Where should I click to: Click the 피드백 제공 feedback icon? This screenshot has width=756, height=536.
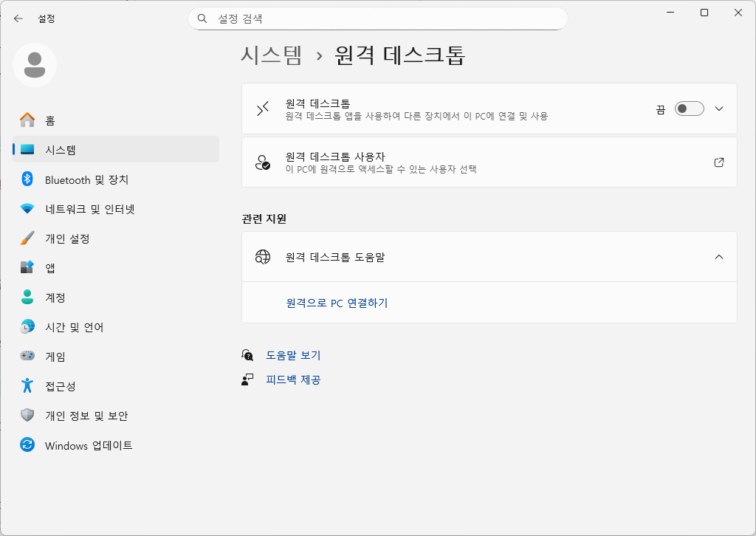tap(247, 379)
